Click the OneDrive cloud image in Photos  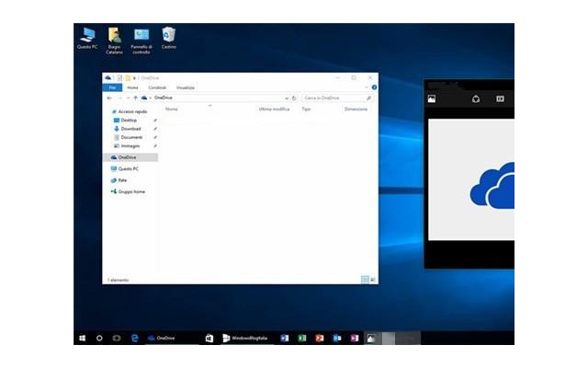(492, 186)
